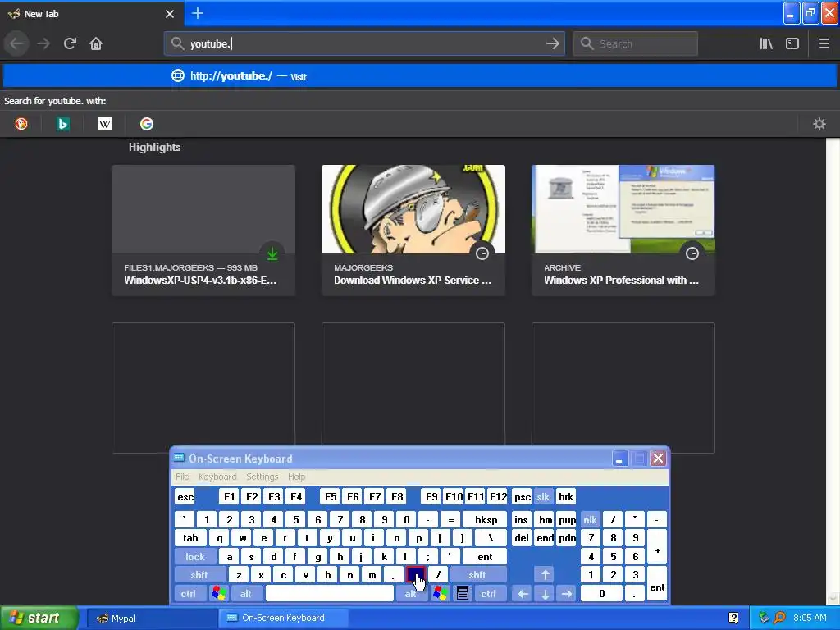Click the down arrow key on the keyboard

tap(545, 593)
